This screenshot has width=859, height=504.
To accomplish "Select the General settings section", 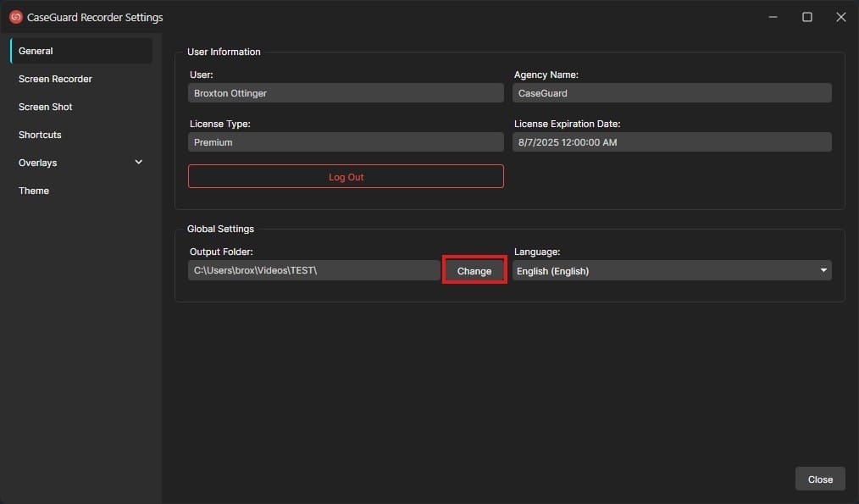I will [x=36, y=50].
